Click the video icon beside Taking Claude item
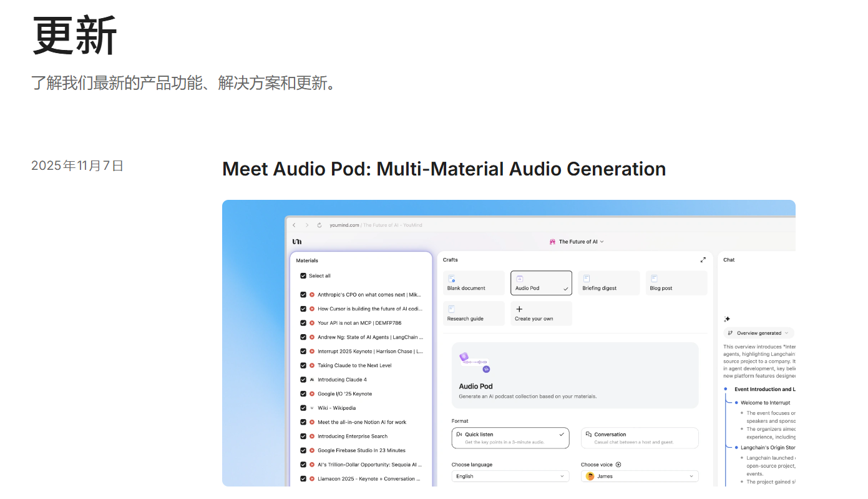The height and width of the screenshot is (499, 868). coord(312,365)
